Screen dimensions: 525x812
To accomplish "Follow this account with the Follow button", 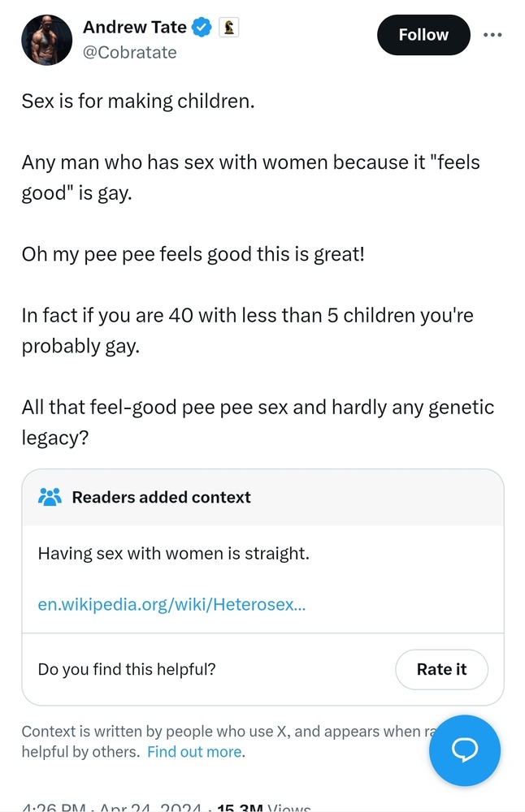I will [423, 35].
